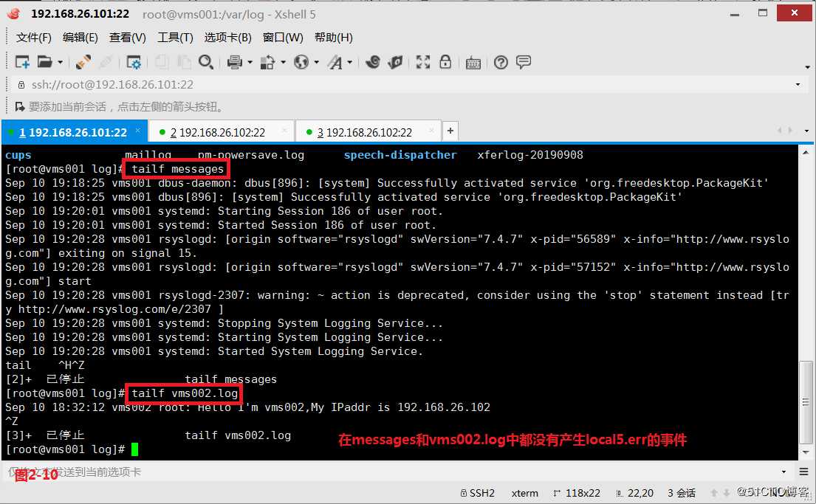This screenshot has height=504, width=816.
Task: Open the 选项卡(B) menu
Action: coord(228,38)
